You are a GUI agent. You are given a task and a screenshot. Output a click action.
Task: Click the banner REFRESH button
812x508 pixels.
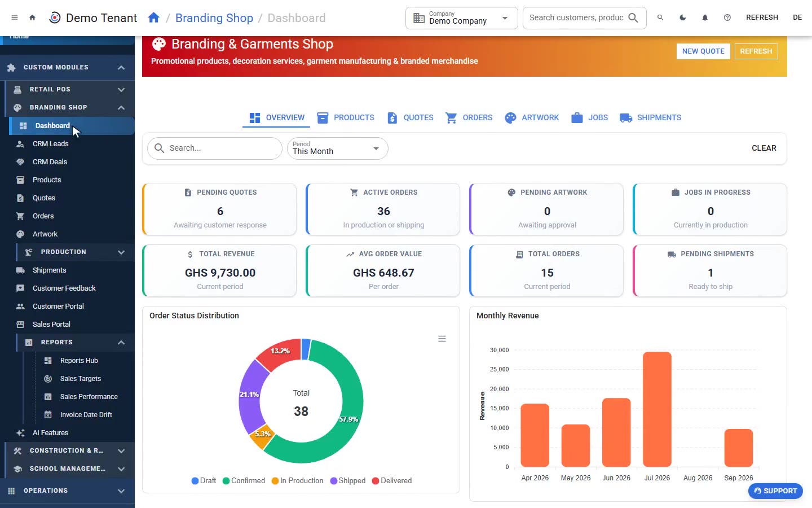(x=756, y=51)
